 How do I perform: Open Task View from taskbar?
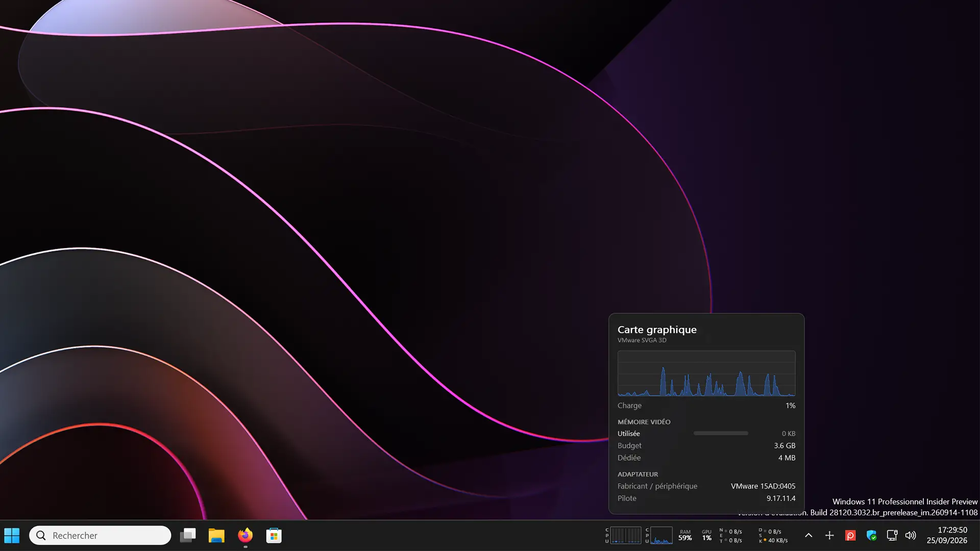point(188,536)
